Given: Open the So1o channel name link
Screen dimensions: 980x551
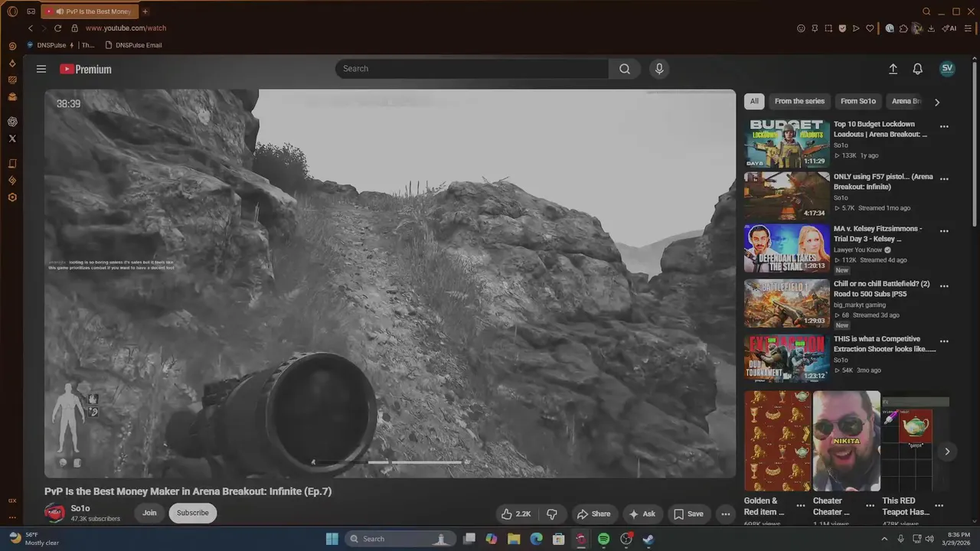Looking at the screenshot, I should pos(80,508).
